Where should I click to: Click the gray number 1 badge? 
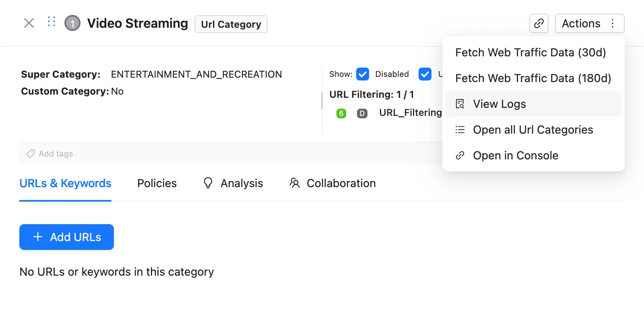tap(72, 23)
